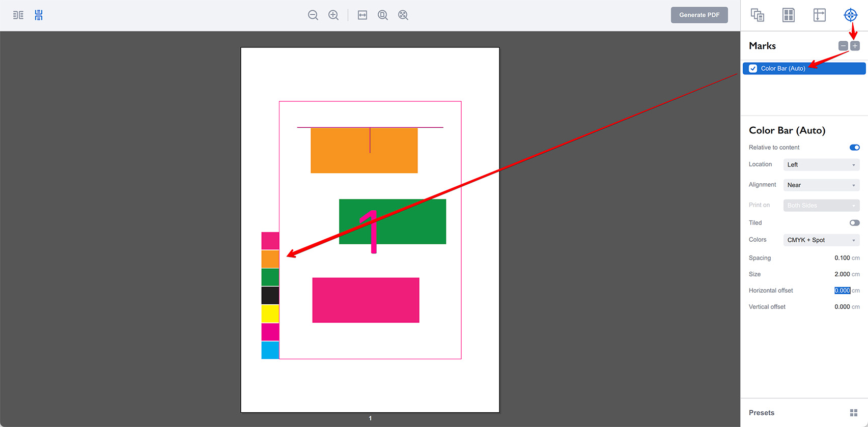Viewport: 868px width, 427px height.
Task: Select the Color Bar (Auto) list row
Action: point(804,68)
